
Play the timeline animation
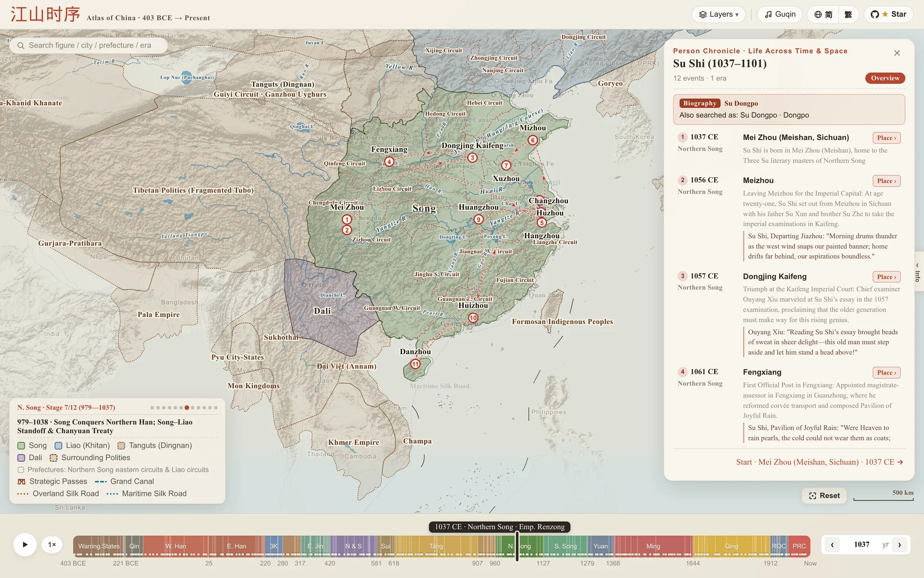(x=25, y=545)
